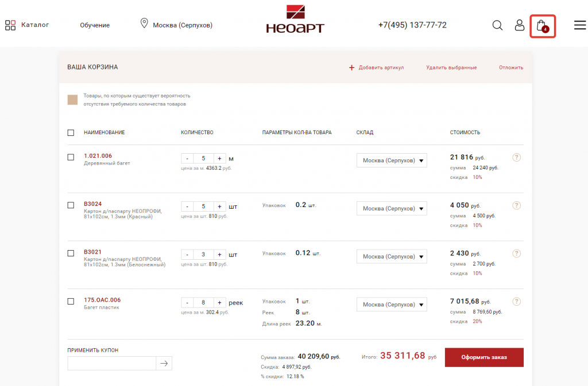588x386 pixels.
Task: Click quantity field of item B3021
Action: pyautogui.click(x=203, y=255)
